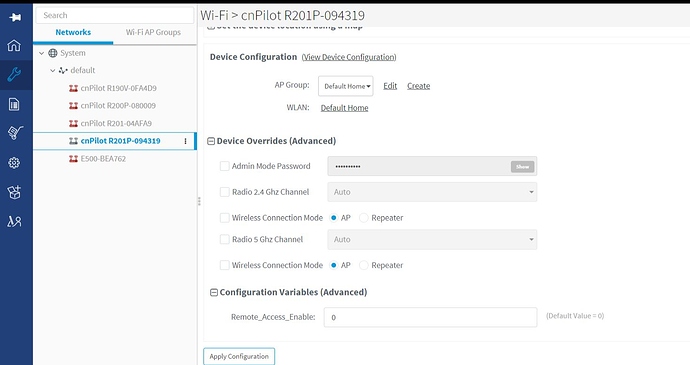Open the Settings gear icon
This screenshot has height=365, width=690.
point(14,163)
